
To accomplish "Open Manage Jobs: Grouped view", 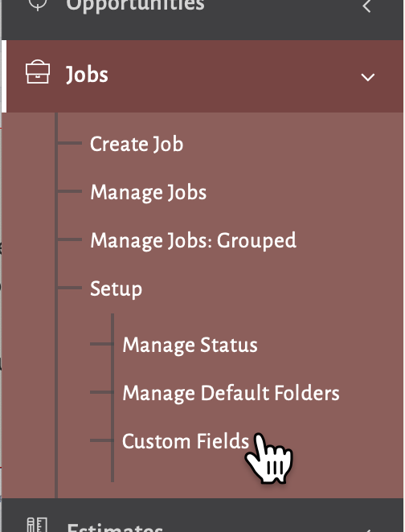I will [194, 240].
